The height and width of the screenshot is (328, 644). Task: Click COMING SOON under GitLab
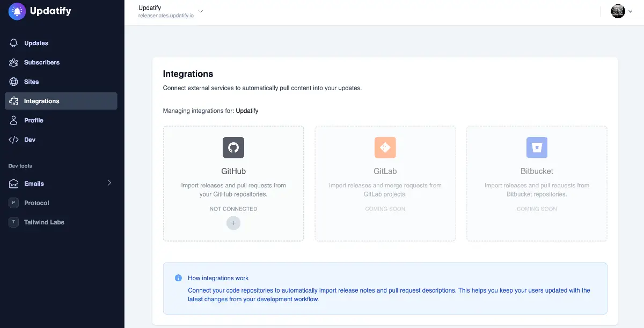[385, 209]
